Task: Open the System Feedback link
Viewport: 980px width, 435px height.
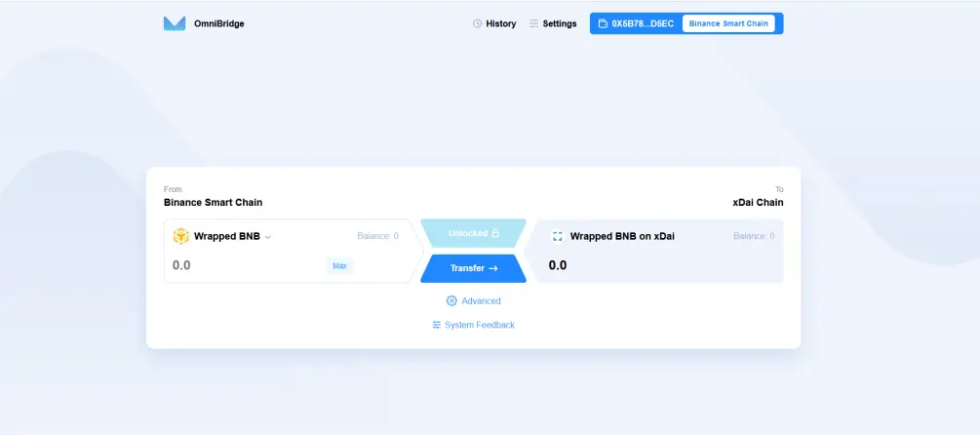Action: (473, 325)
